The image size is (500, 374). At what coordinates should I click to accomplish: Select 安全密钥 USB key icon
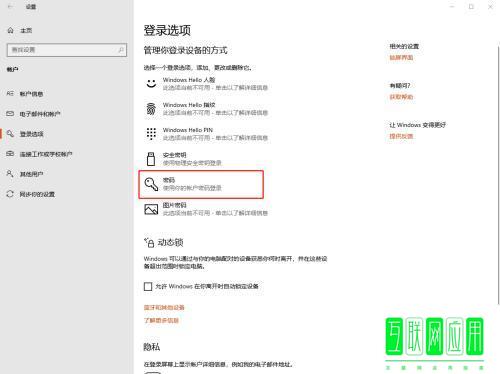151,159
